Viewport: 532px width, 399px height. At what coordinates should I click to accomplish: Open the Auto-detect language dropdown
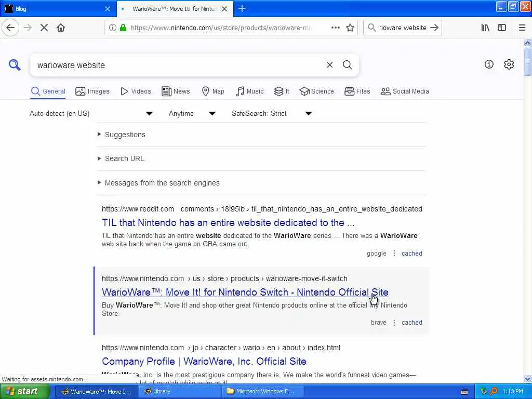tap(91, 113)
